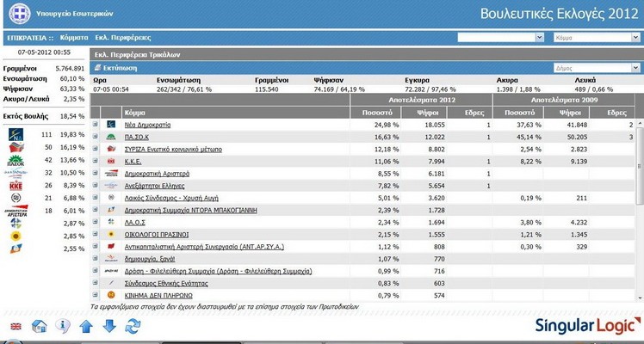Expand the Κ.Κ.Ε. row

coord(96,160)
